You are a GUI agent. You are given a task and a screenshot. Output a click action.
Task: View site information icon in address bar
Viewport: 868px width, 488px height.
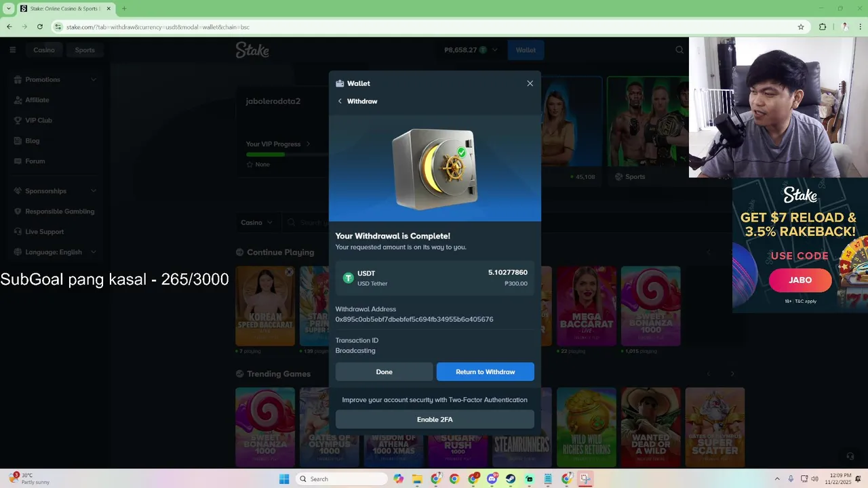[58, 27]
